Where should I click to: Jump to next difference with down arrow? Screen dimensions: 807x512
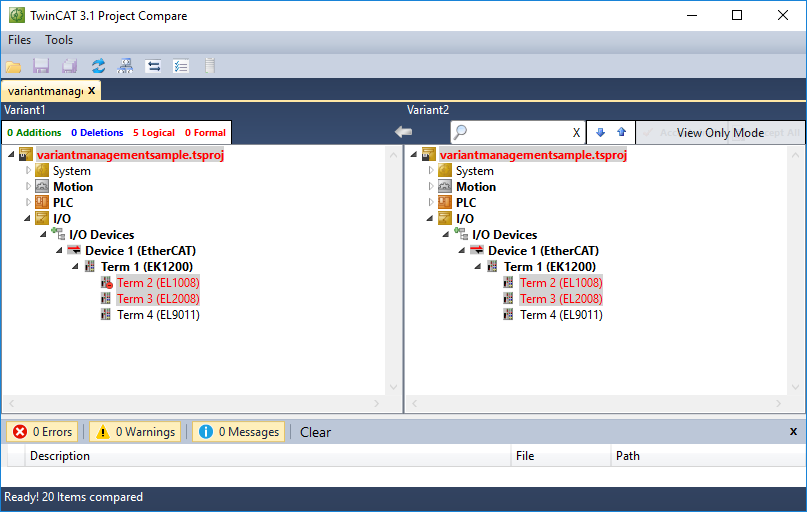point(600,133)
